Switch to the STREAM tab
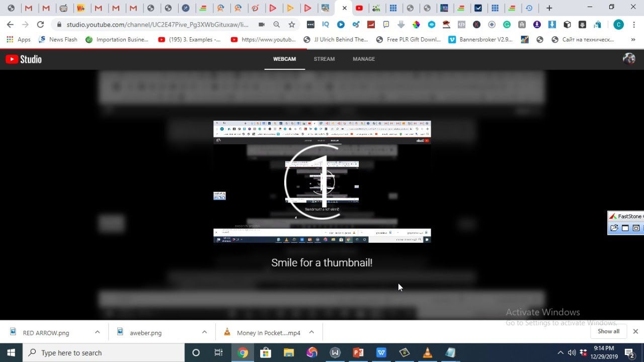This screenshot has width=644, height=362. coord(324,59)
